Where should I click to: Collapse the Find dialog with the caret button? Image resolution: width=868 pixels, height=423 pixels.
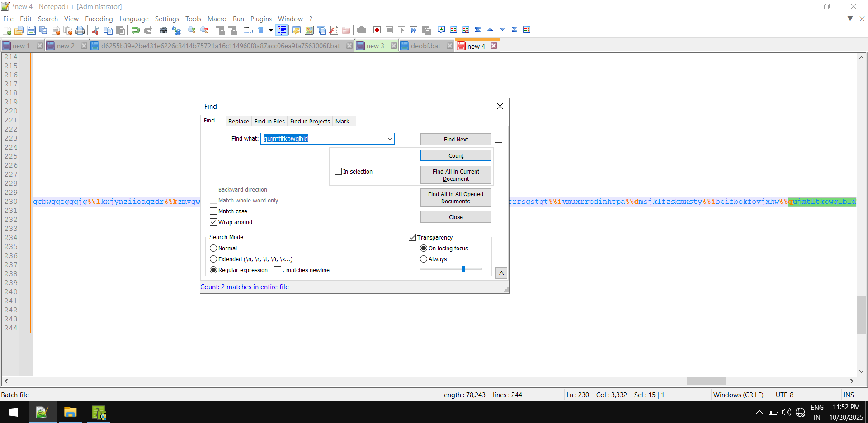[501, 273]
